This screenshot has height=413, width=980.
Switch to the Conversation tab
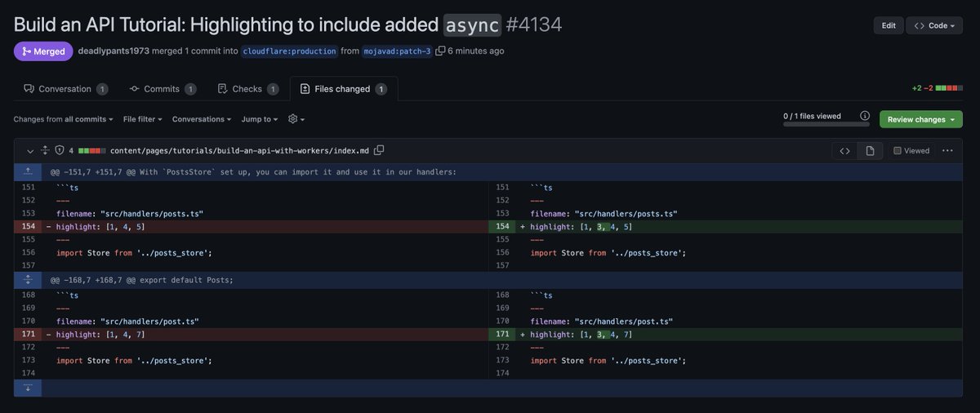click(65, 89)
